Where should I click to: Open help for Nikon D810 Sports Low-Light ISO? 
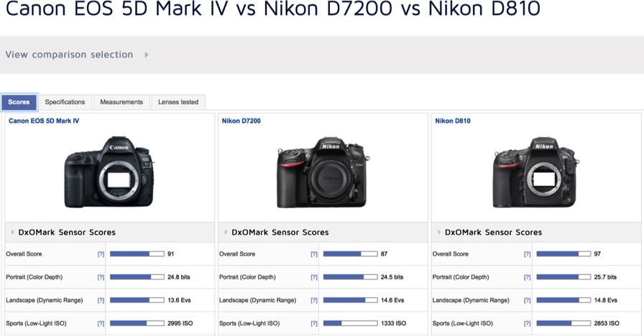pyautogui.click(x=528, y=324)
